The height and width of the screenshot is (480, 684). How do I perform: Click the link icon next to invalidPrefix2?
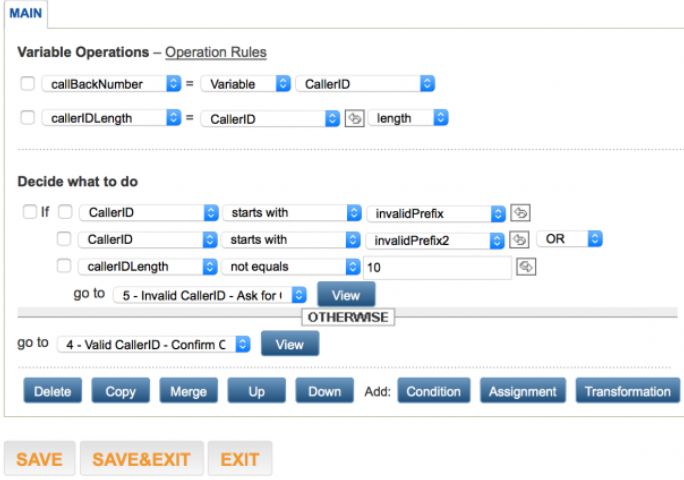[x=520, y=239]
